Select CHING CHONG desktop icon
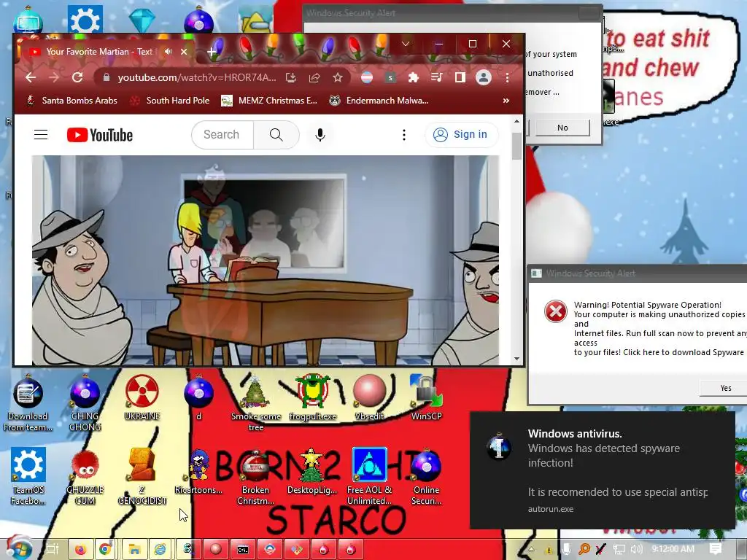This screenshot has height=560, width=747. point(85,402)
